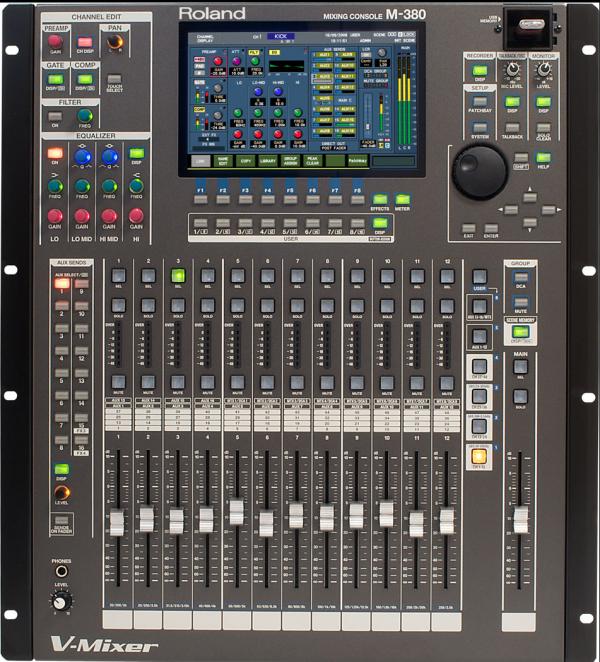Open the RECORDER DISP button

[x=480, y=71]
